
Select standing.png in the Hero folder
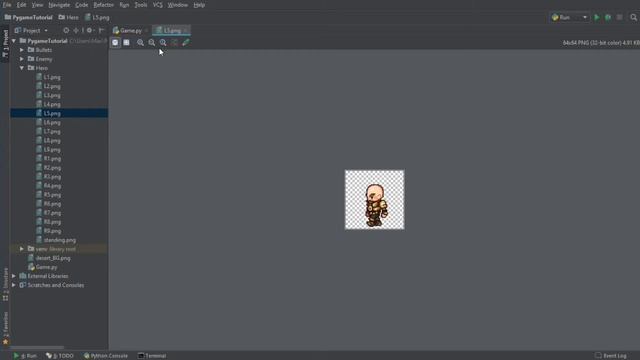pyautogui.click(x=60, y=240)
